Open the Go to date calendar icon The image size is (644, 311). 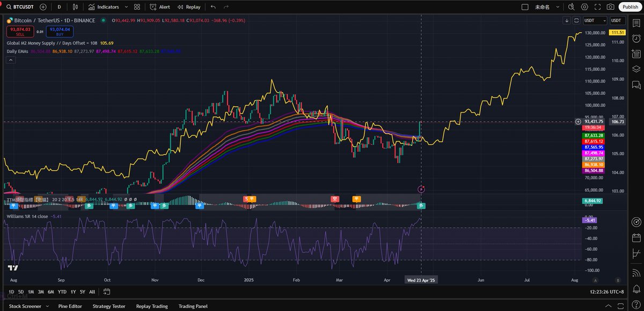pyautogui.click(x=106, y=292)
